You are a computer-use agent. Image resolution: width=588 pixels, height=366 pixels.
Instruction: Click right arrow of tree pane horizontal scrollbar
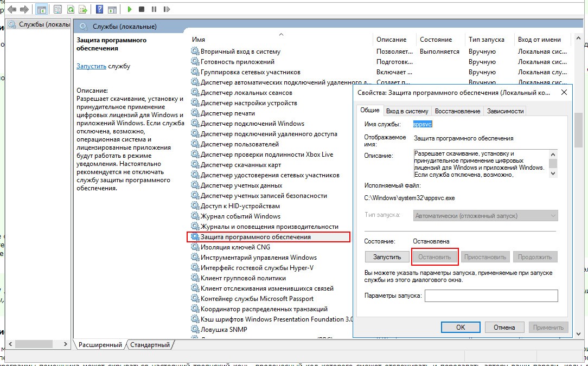coord(66,344)
